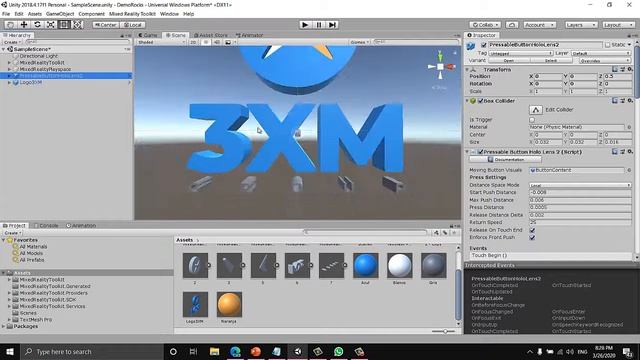The width and height of the screenshot is (640, 360).
Task: Click the scene orientation gizmo
Action: 440,66
